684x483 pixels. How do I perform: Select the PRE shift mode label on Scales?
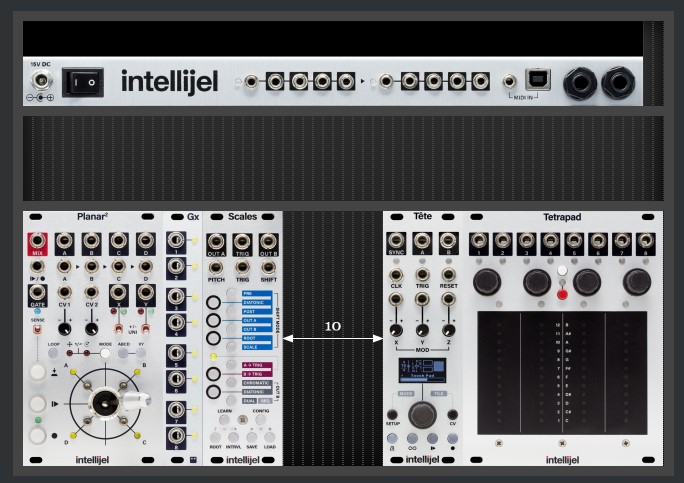(257, 294)
